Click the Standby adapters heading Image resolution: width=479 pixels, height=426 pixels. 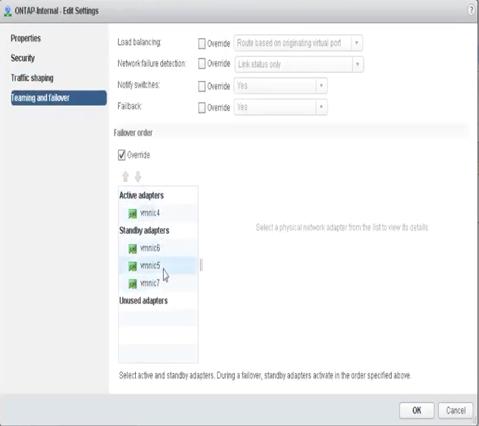click(144, 231)
